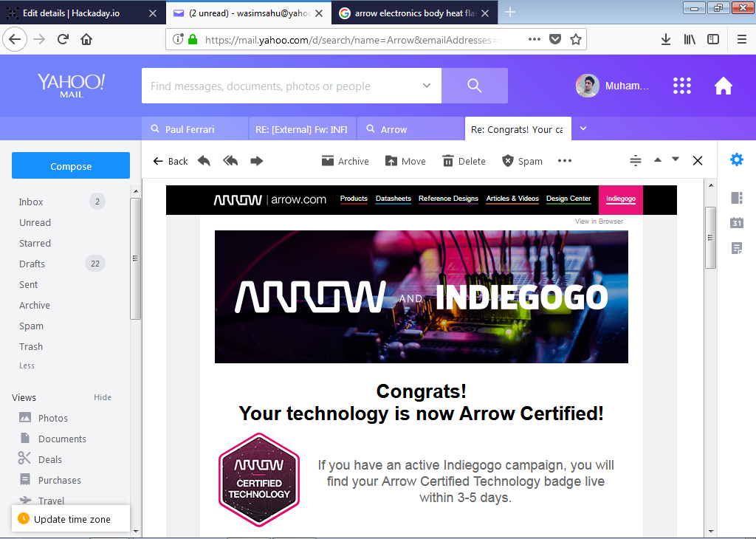Go to Yahoo home via house icon
This screenshot has width=756, height=539.
coord(724,86)
